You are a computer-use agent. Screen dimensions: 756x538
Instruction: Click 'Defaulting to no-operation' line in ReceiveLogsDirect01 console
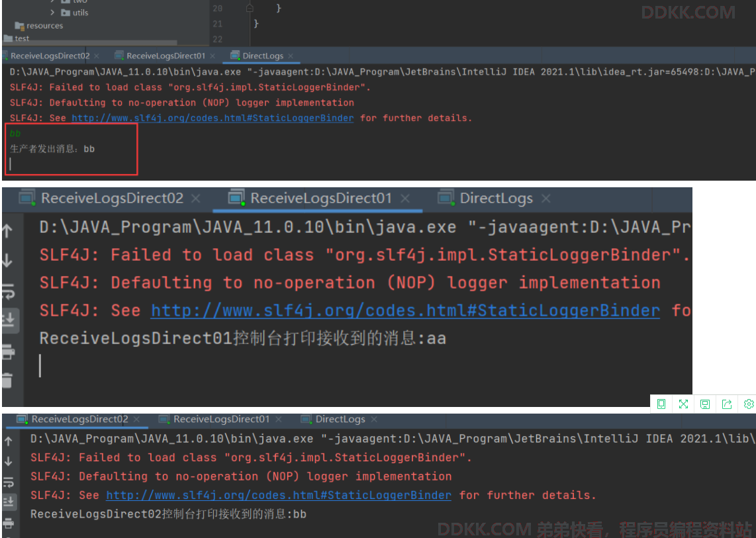(x=350, y=283)
